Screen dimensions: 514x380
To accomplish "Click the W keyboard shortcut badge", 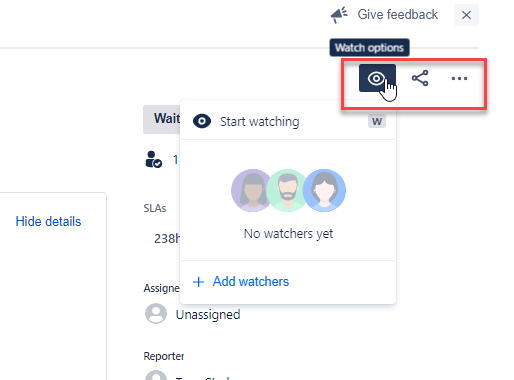I will (377, 121).
